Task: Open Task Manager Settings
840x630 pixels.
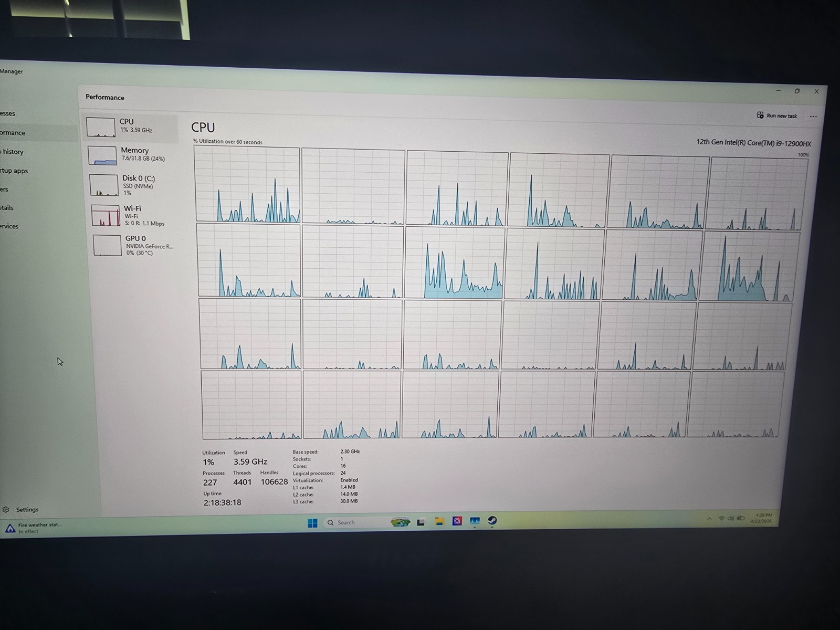Action: [x=21, y=509]
